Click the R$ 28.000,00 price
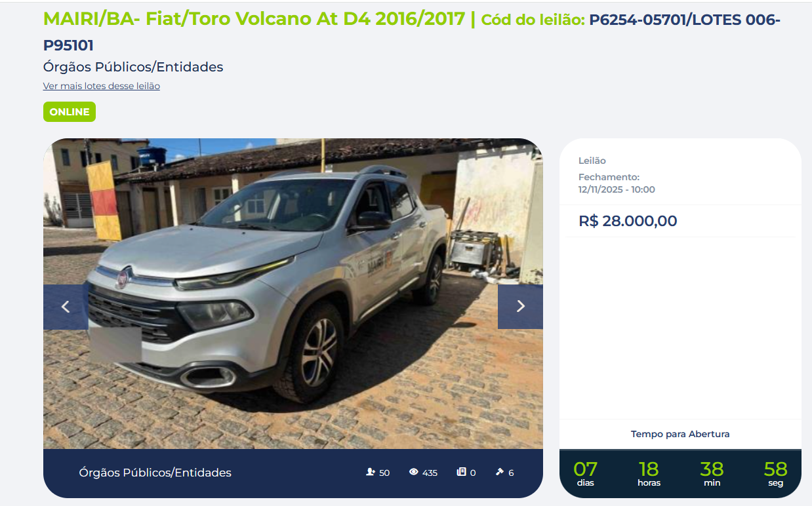The height and width of the screenshot is (506, 812). click(x=628, y=221)
